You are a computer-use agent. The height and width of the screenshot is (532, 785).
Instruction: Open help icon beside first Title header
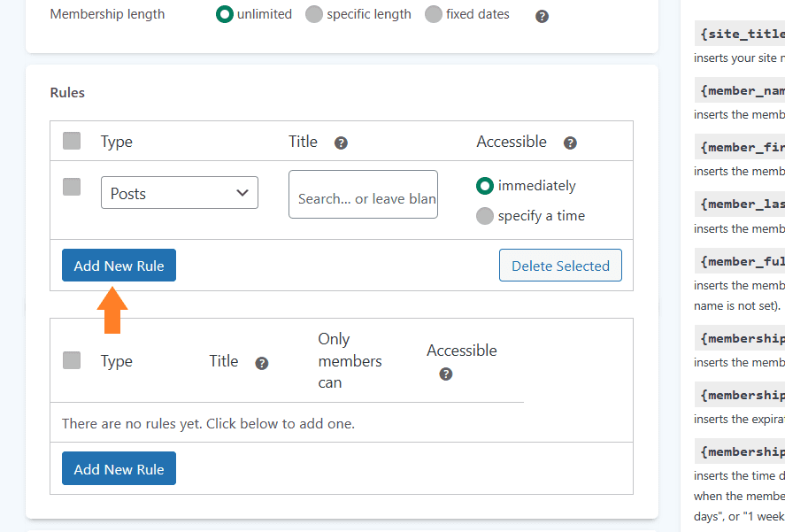(341, 143)
